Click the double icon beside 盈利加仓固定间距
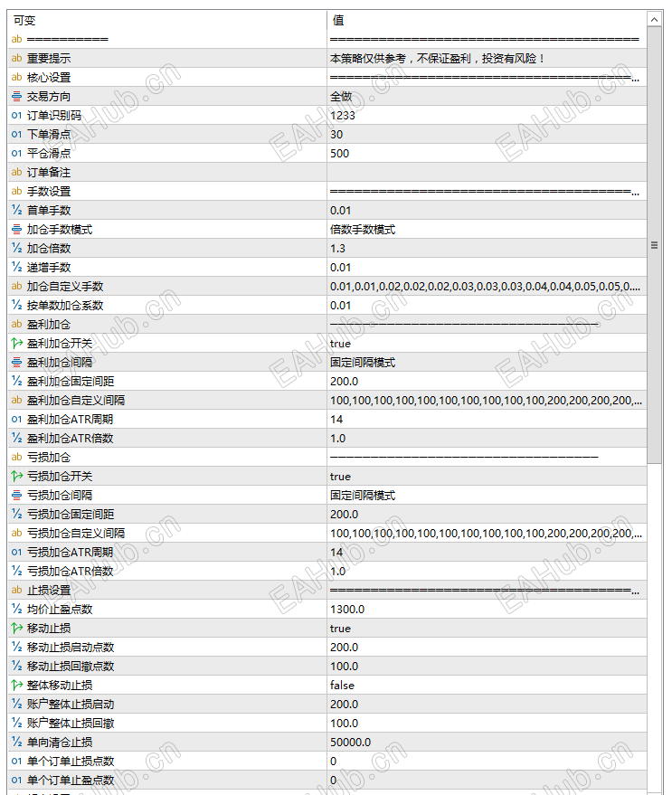 [x=17, y=382]
